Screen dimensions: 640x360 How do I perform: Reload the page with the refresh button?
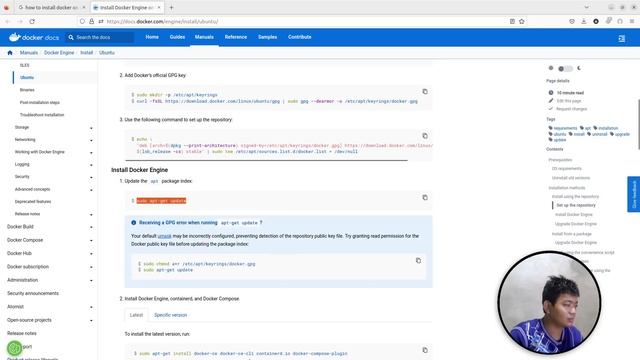(32, 21)
